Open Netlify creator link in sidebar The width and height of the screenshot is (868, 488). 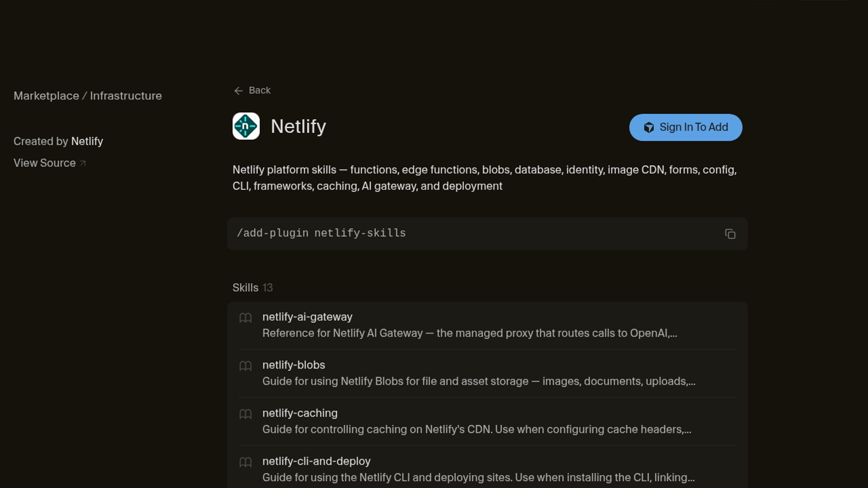point(87,141)
